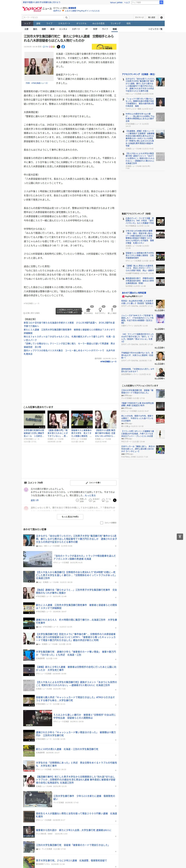Click the 新規取得 link
This screenshot has width=186, height=868.
pyautogui.click(x=72, y=8)
